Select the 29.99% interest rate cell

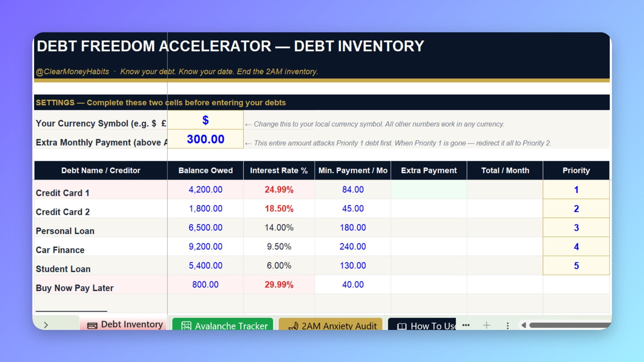pos(279,285)
